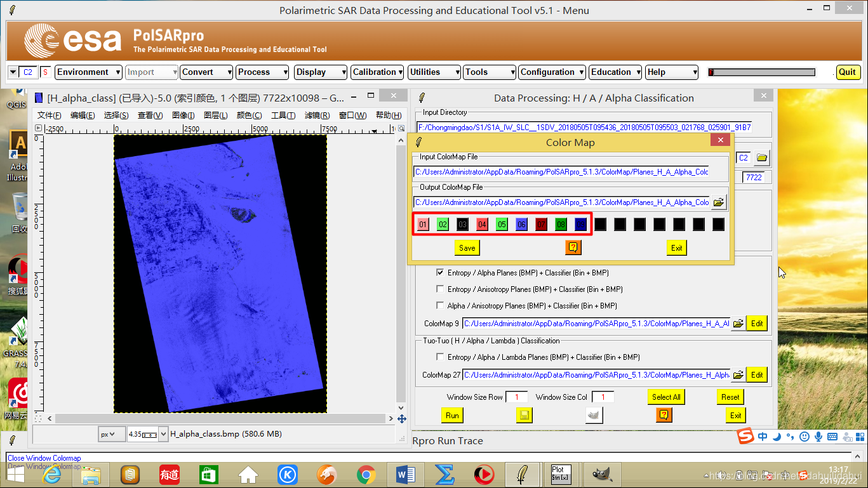Browse folder icon next to ColorMap 9 path
The image size is (868, 488).
point(738,323)
